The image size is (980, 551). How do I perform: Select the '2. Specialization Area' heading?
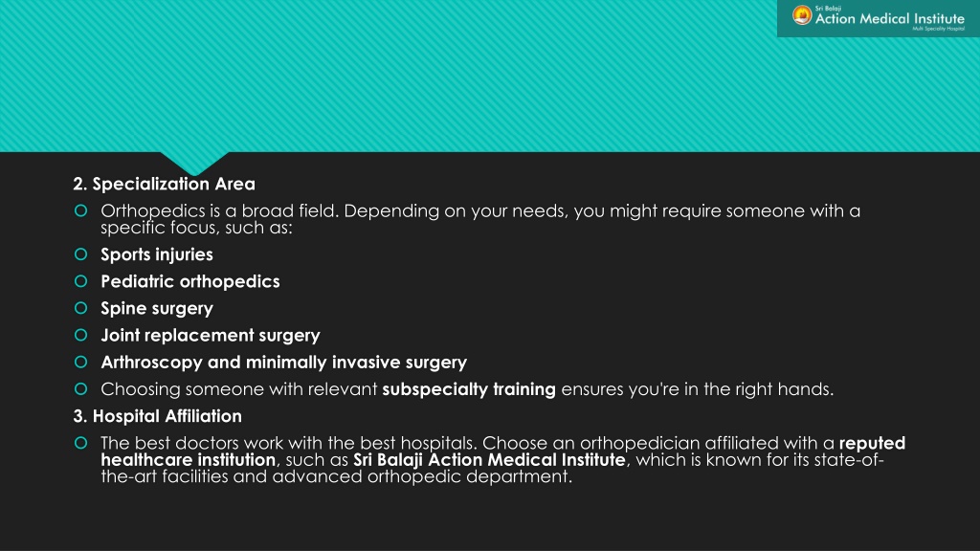pyautogui.click(x=164, y=185)
